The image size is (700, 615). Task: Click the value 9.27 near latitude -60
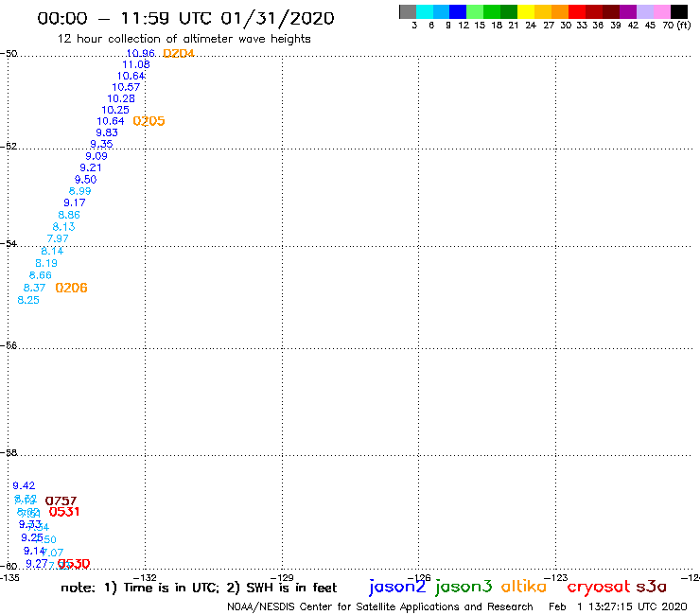tap(37, 564)
